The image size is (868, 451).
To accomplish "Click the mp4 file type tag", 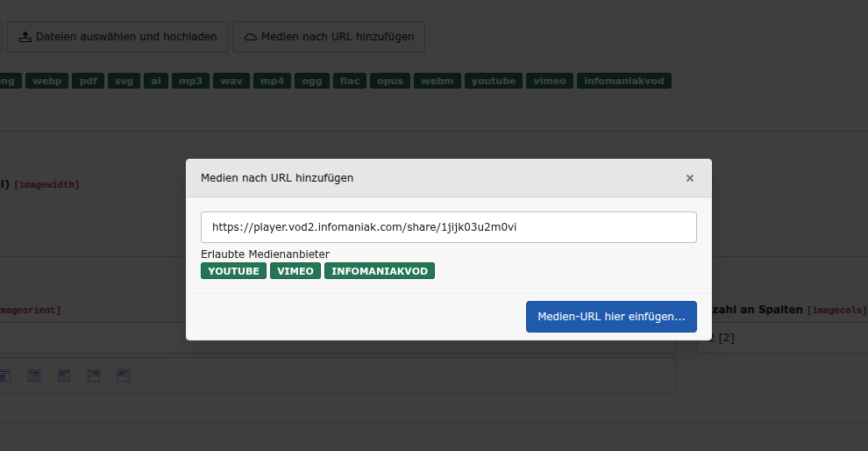I will pyautogui.click(x=272, y=81).
